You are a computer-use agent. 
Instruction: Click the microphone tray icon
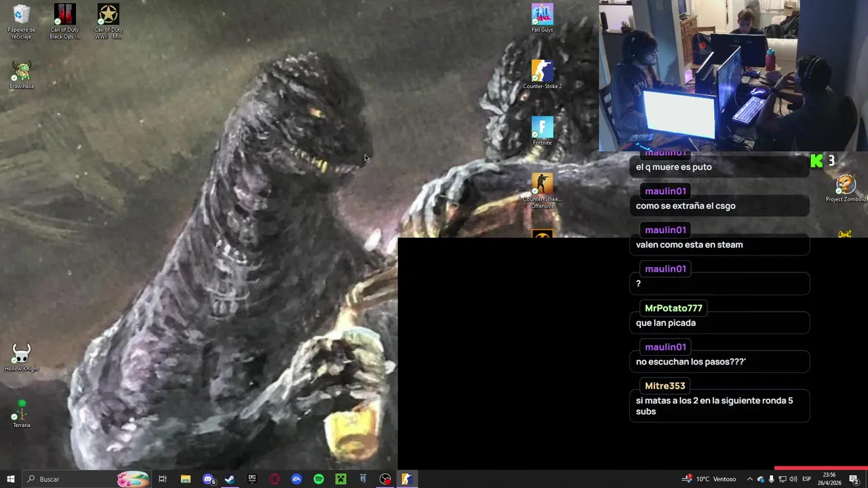[x=771, y=479]
